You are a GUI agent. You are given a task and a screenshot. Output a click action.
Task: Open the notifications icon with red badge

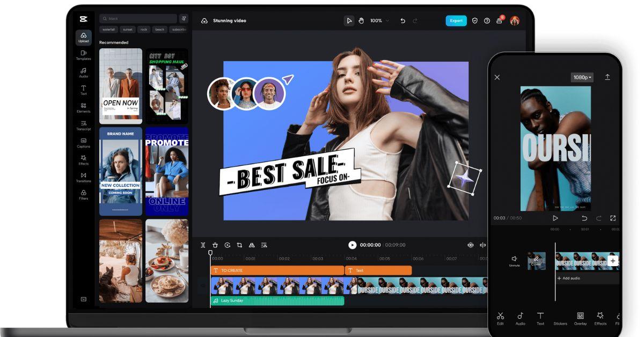[x=500, y=20]
